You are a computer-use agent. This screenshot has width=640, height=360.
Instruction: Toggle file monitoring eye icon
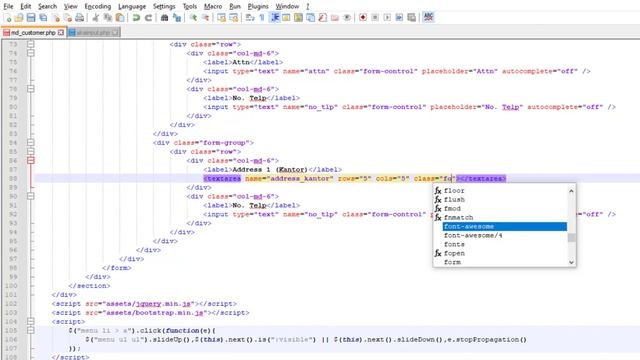(x=347, y=18)
